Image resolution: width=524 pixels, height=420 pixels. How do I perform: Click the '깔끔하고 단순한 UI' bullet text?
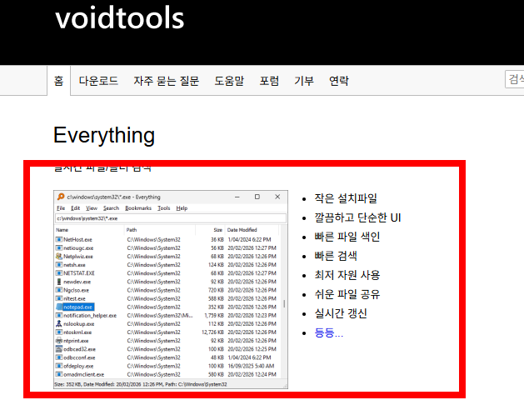click(x=357, y=217)
